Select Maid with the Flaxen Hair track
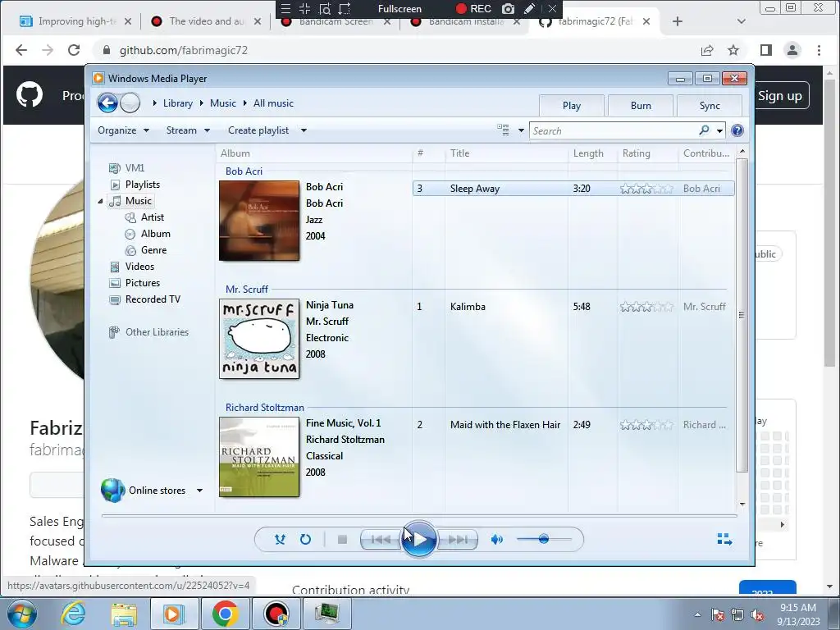 573,425
